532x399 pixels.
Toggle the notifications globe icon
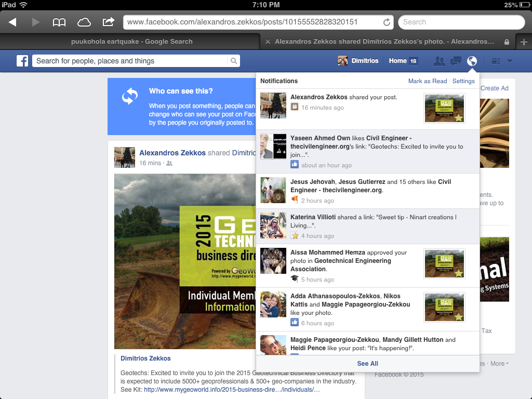(x=472, y=61)
